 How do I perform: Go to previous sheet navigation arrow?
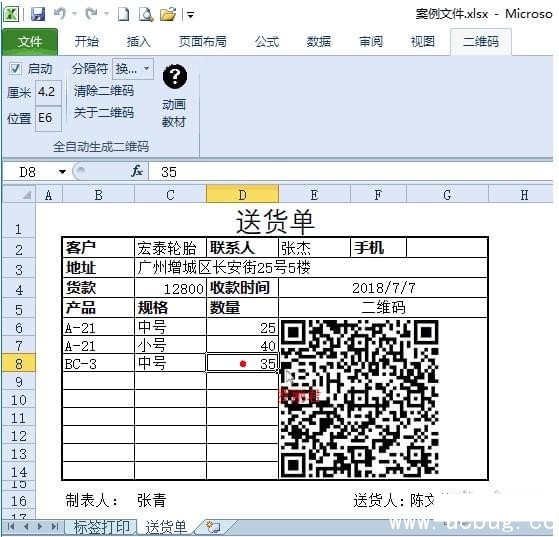26,527
